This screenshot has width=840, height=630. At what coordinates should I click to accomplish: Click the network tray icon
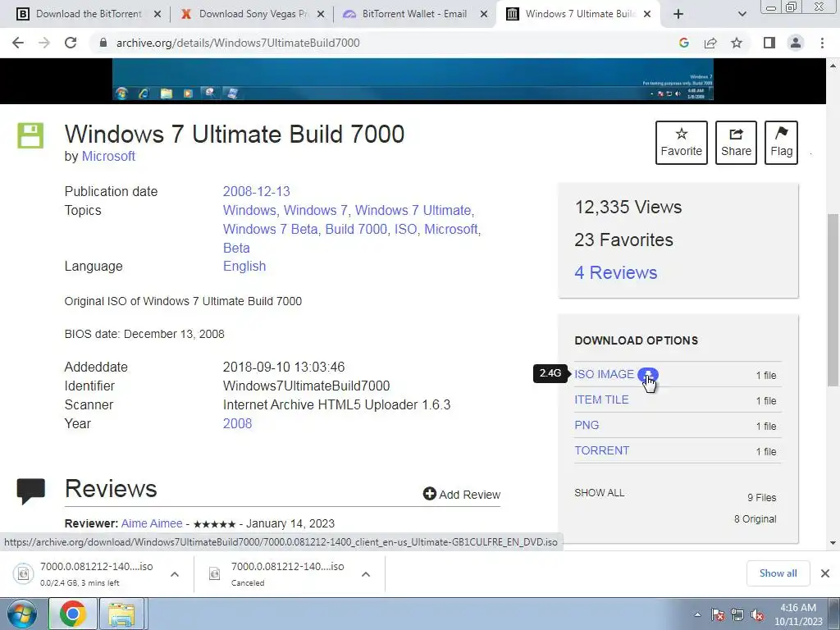(737, 614)
